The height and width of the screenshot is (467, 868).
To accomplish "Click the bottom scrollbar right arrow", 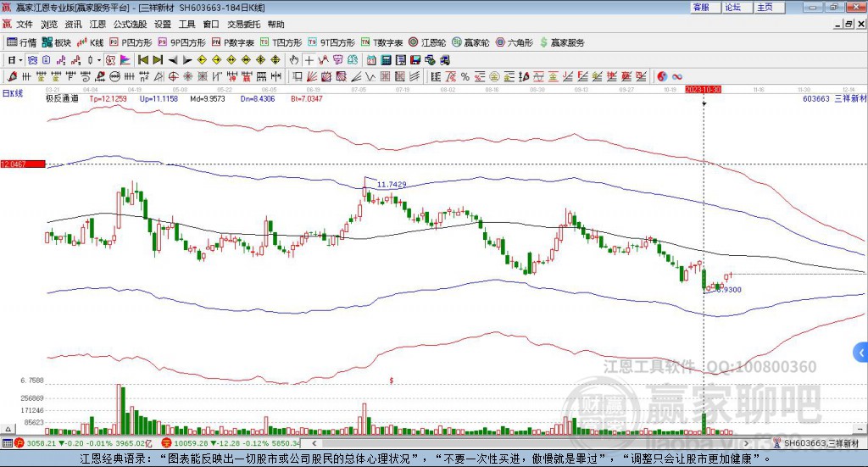I will 746,443.
